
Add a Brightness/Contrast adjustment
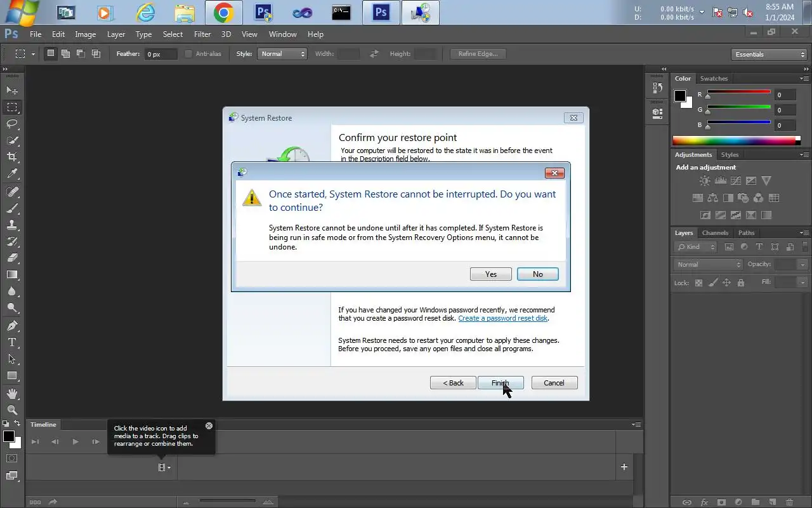coord(705,181)
